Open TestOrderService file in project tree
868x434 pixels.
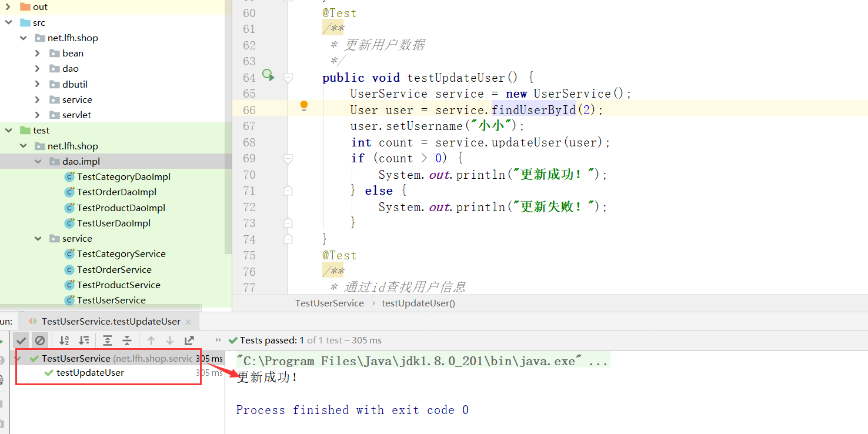114,269
